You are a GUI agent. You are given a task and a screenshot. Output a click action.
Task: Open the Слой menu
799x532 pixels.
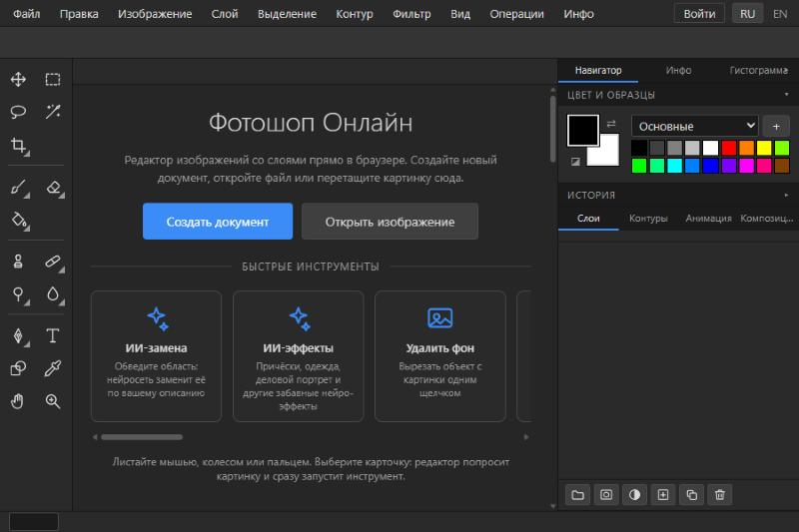point(225,14)
